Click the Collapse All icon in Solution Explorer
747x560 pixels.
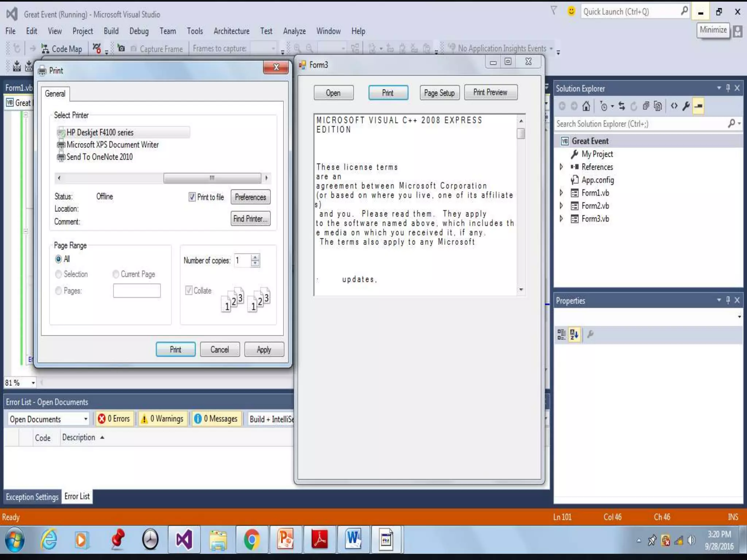point(646,106)
